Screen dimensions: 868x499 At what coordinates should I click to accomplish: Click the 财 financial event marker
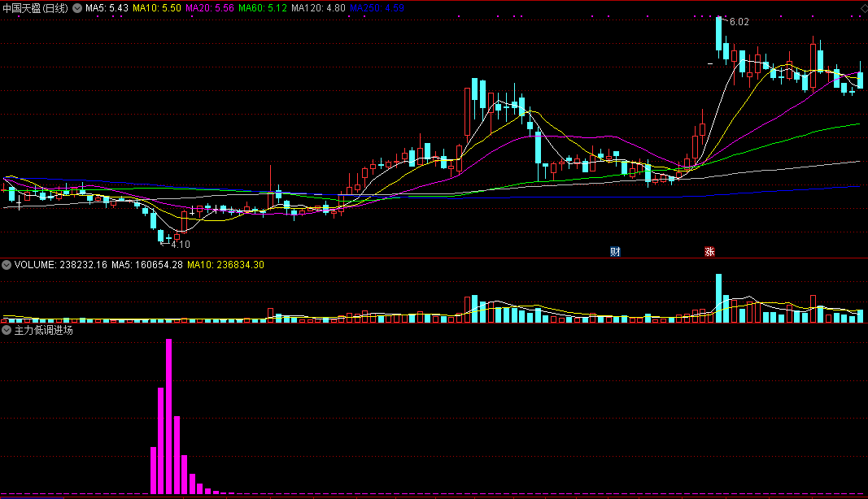click(615, 252)
